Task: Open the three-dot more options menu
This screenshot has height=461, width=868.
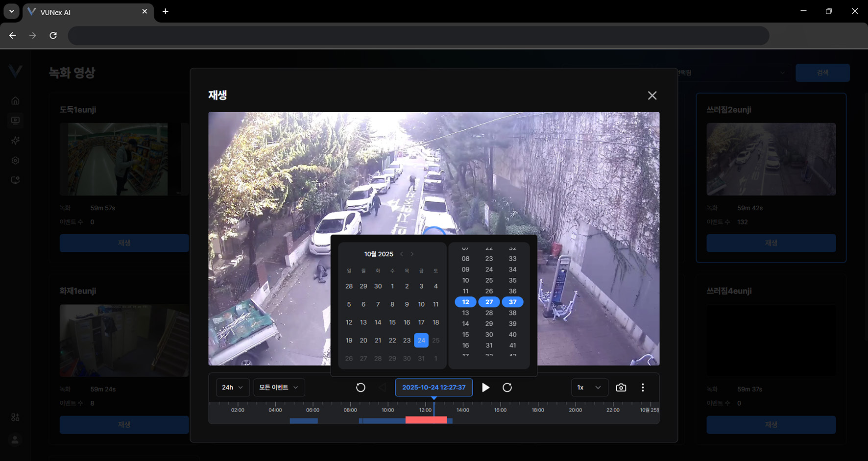Action: [643, 388]
